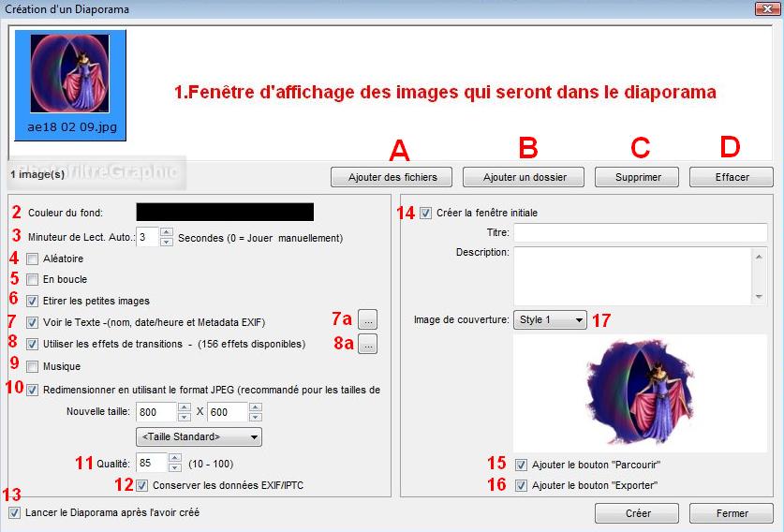
Task: Expand the Image de couverture Style 1 dropdown
Action: [550, 320]
